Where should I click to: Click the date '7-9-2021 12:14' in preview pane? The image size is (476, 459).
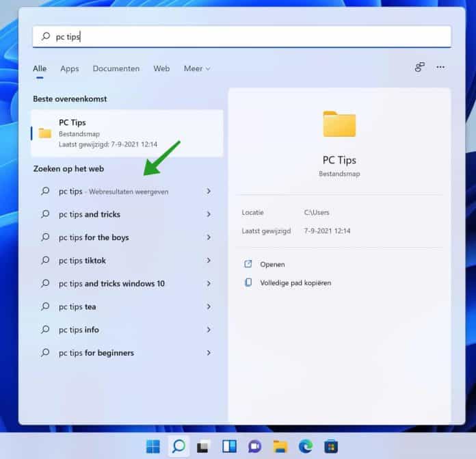coord(327,231)
